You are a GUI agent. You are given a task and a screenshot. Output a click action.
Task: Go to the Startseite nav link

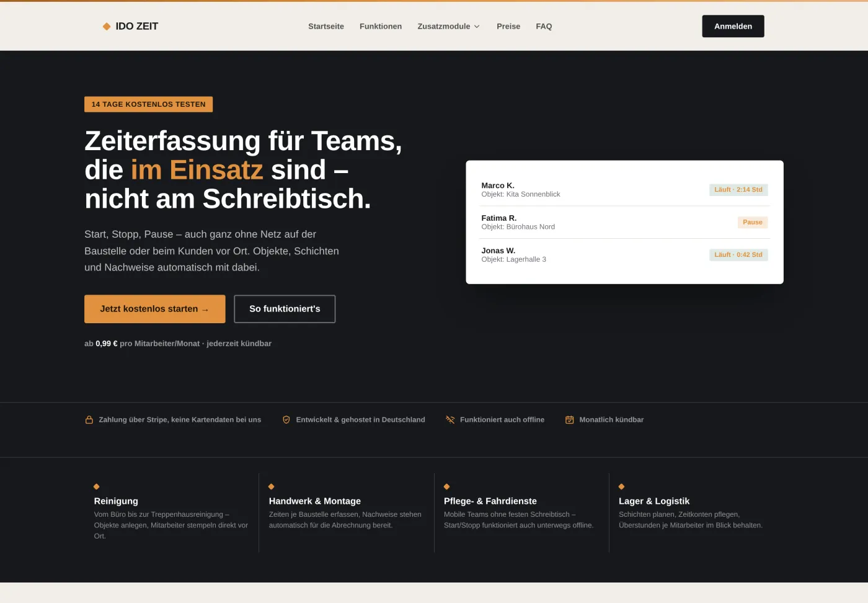[x=326, y=26]
